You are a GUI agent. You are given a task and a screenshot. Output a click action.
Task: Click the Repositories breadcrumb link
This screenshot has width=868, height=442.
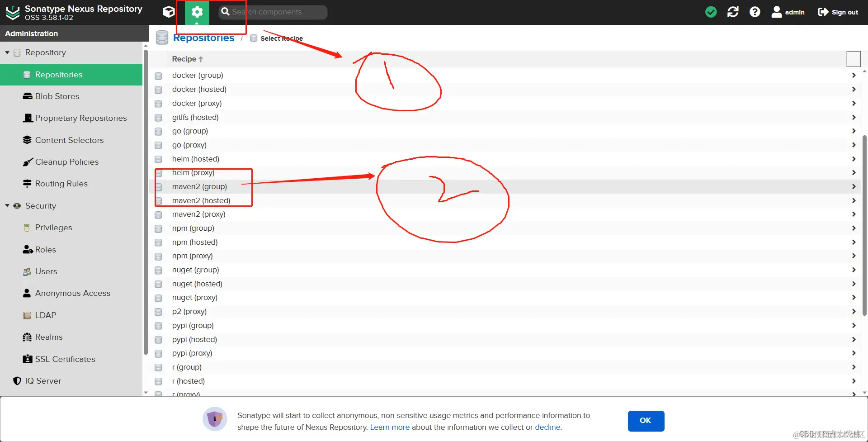pos(203,38)
